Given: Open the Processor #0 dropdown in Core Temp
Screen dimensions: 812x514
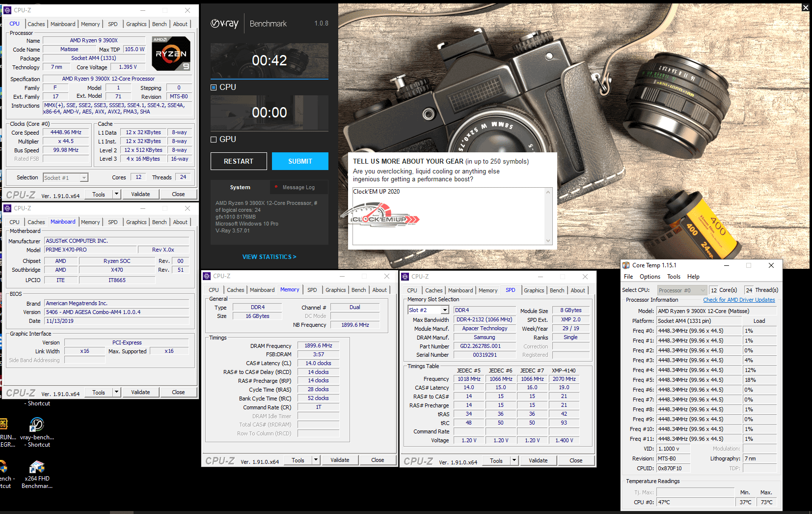Looking at the screenshot, I should tap(703, 290).
